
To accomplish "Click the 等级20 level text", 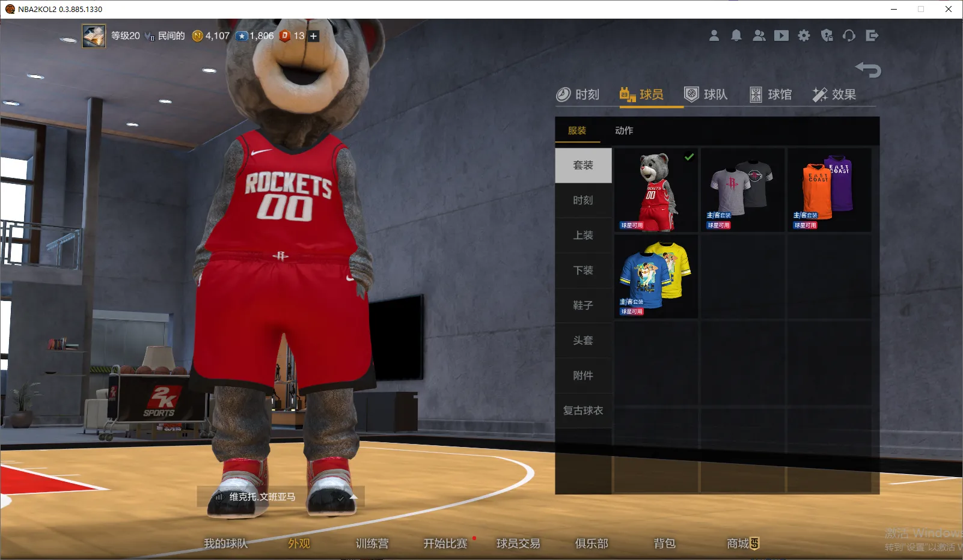I will 125,36.
